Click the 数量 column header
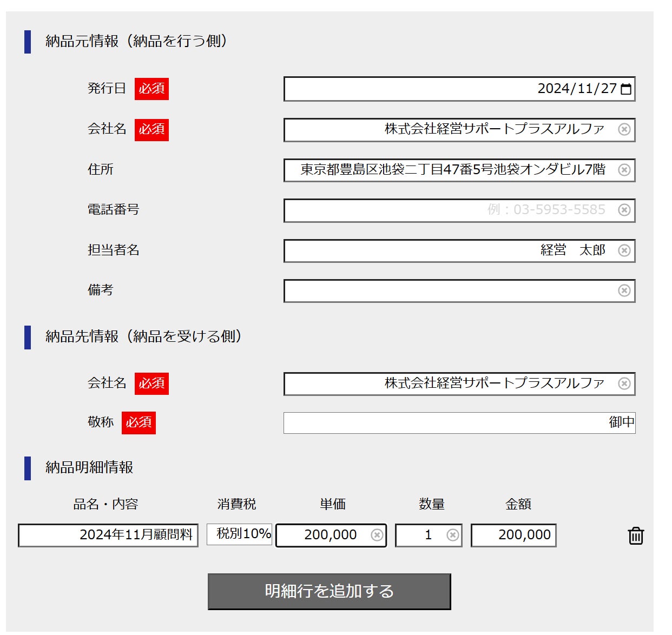Viewport: 672px width, 635px height. pyautogui.click(x=432, y=504)
